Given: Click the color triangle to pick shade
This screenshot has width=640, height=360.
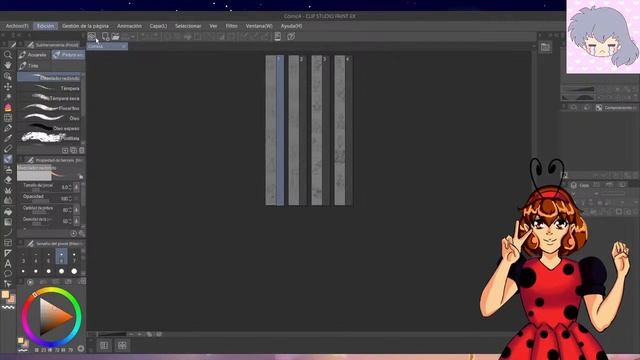Looking at the screenshot, I should point(55,317).
